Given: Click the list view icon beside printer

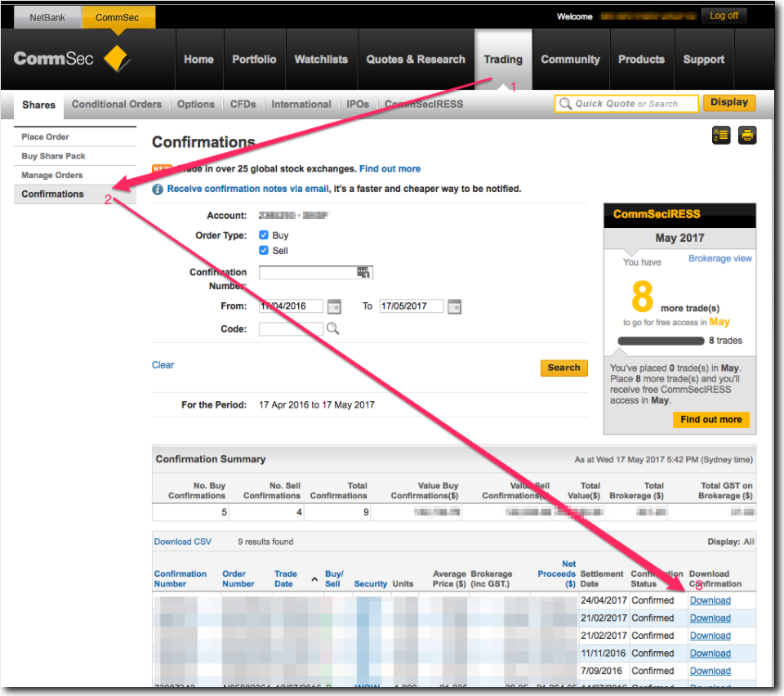Looking at the screenshot, I should (721, 136).
